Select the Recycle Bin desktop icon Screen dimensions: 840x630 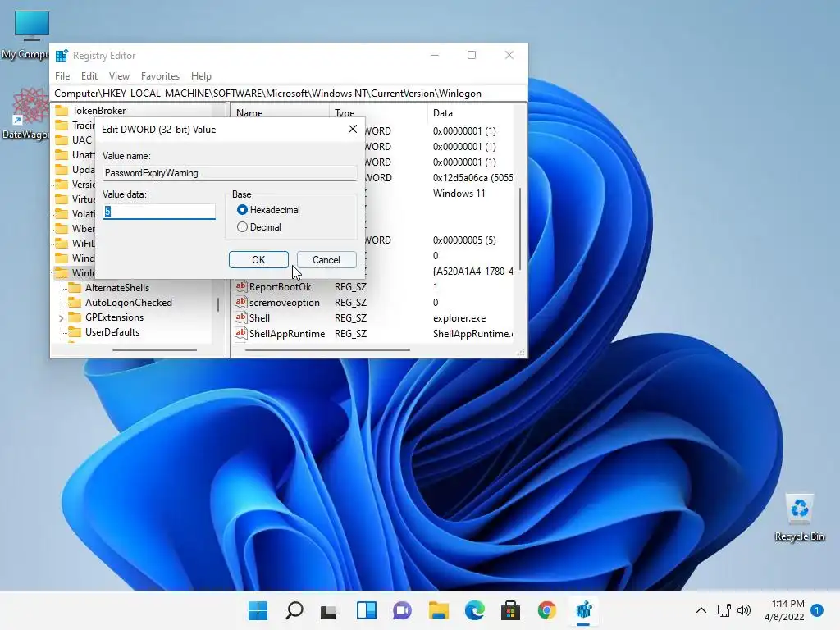799,517
